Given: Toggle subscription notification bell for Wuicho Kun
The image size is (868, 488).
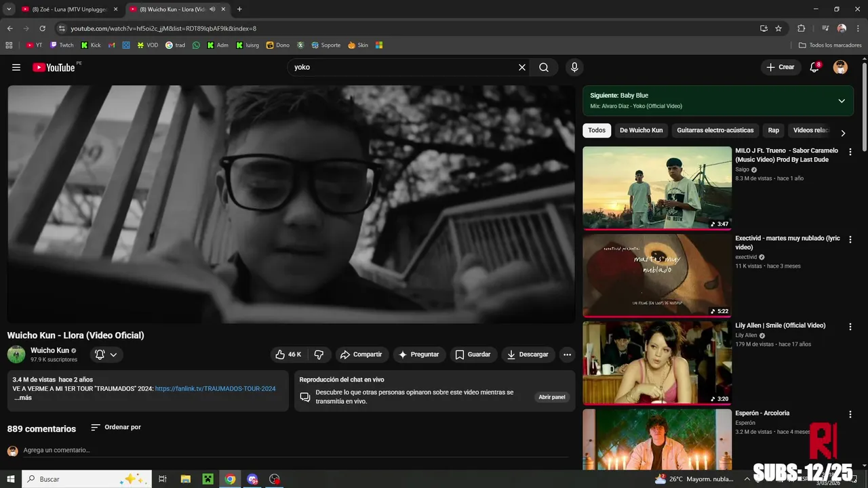Looking at the screenshot, I should click(x=106, y=354).
